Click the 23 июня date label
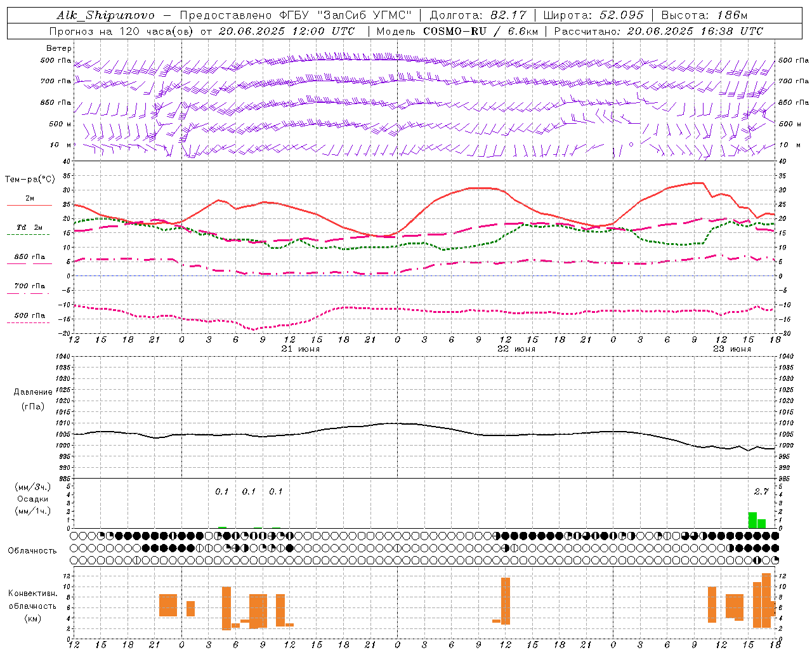 point(732,349)
